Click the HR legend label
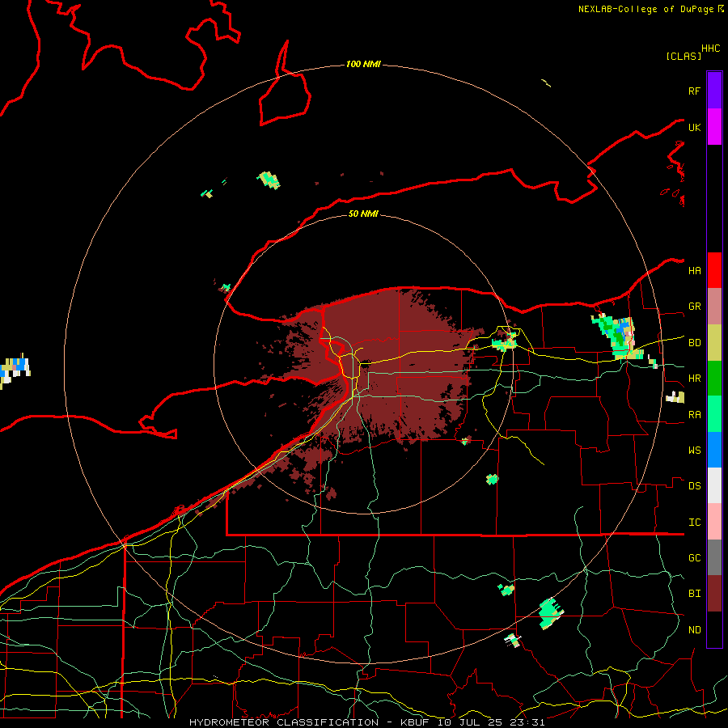 (x=694, y=379)
